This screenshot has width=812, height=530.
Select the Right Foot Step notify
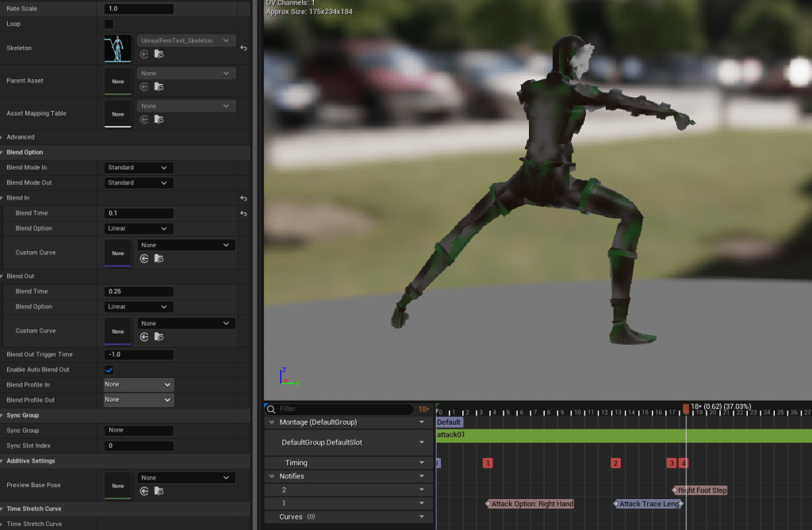click(702, 490)
